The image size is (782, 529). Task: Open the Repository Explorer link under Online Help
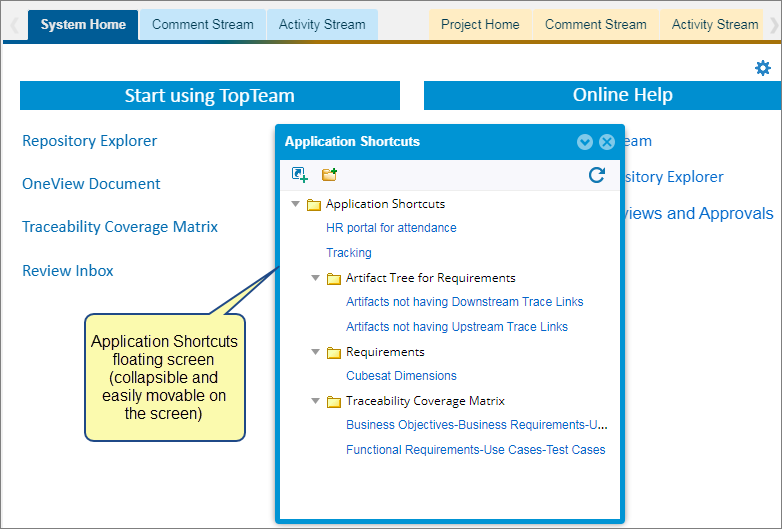[674, 177]
